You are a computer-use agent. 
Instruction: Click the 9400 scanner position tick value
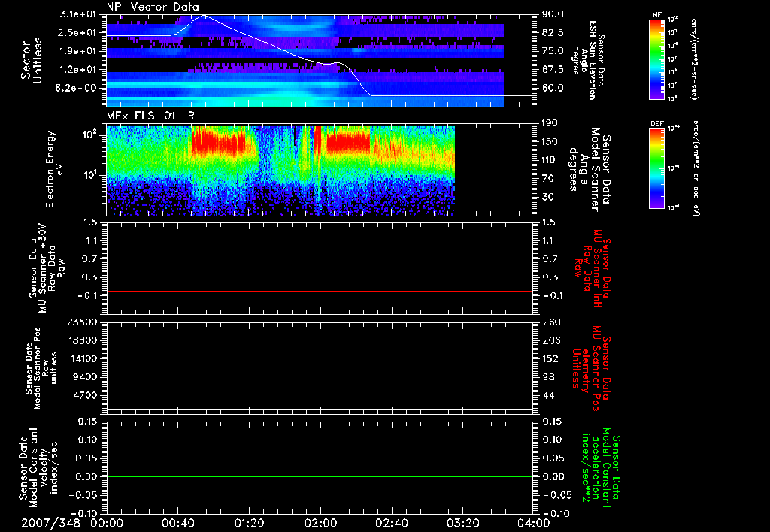85,377
